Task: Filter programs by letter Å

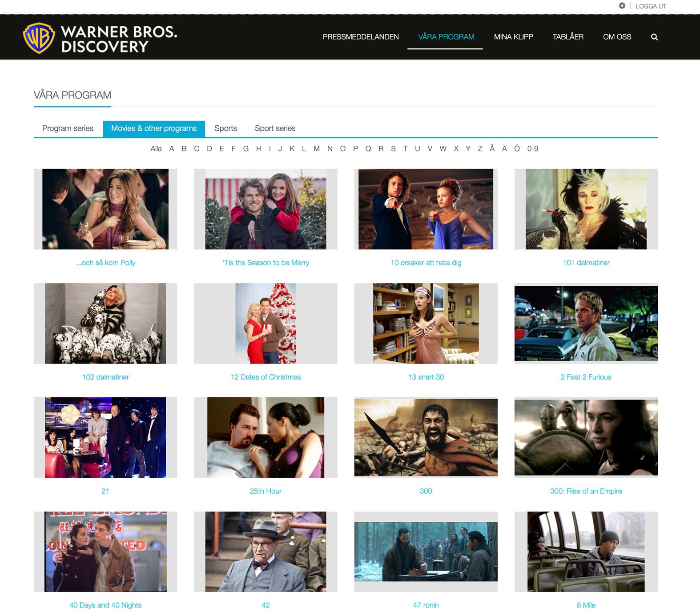Action: coord(492,148)
